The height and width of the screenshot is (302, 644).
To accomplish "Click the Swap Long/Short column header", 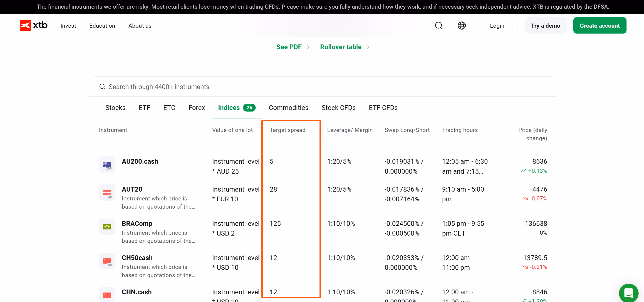I will click(407, 130).
